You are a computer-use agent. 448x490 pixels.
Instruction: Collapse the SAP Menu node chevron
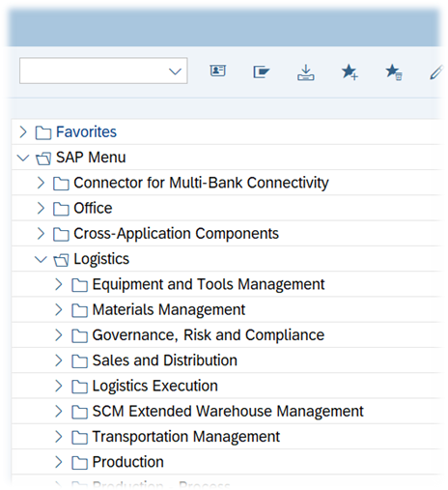(23, 158)
